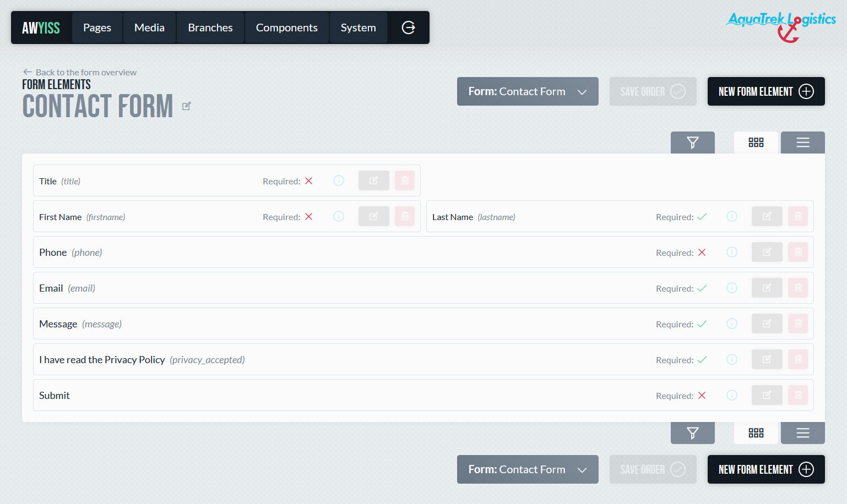Show info for the Message field

731,324
